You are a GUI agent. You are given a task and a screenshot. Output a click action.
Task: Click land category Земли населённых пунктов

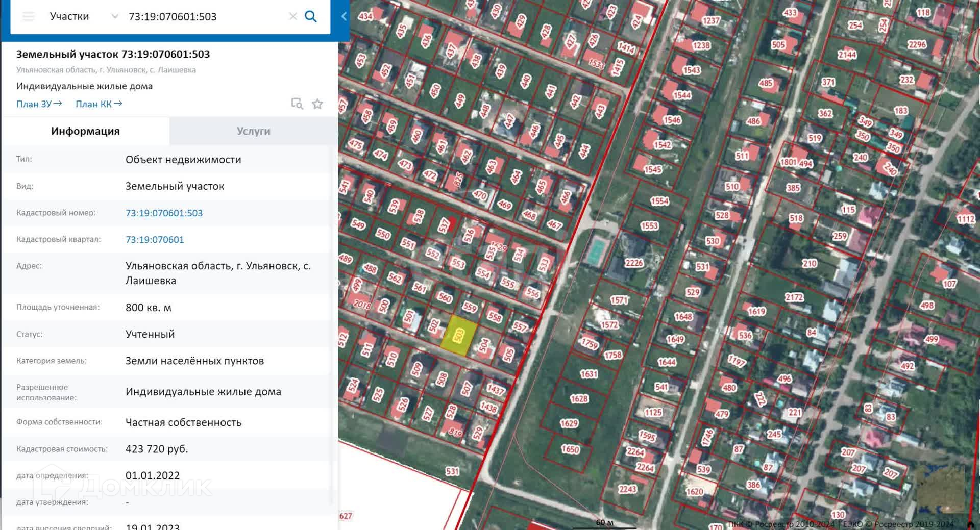pos(194,361)
